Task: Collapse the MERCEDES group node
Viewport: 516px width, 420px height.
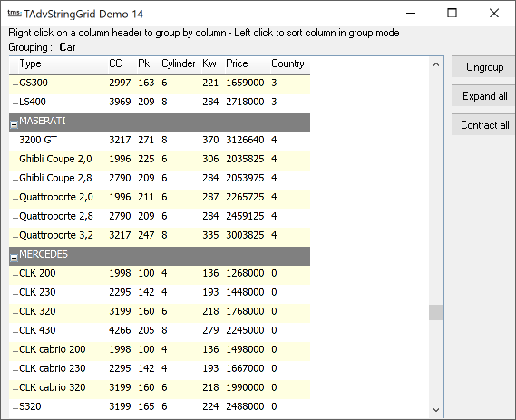Action: [15, 258]
